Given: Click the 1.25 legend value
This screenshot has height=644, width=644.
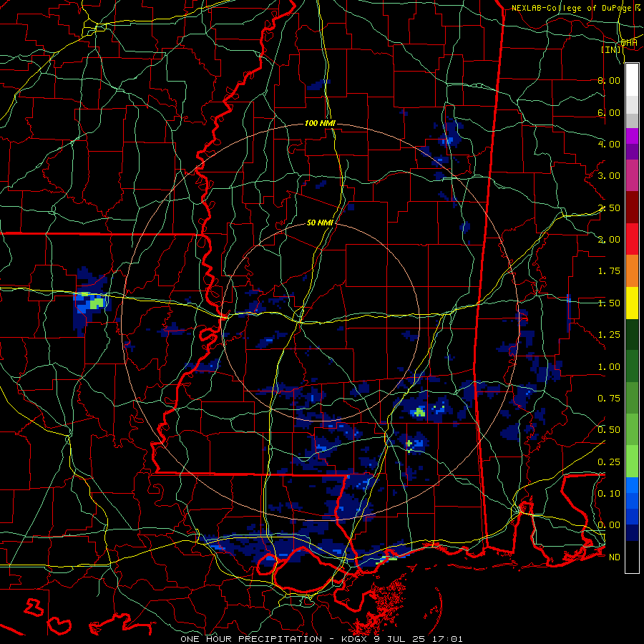Looking at the screenshot, I should click(609, 335).
